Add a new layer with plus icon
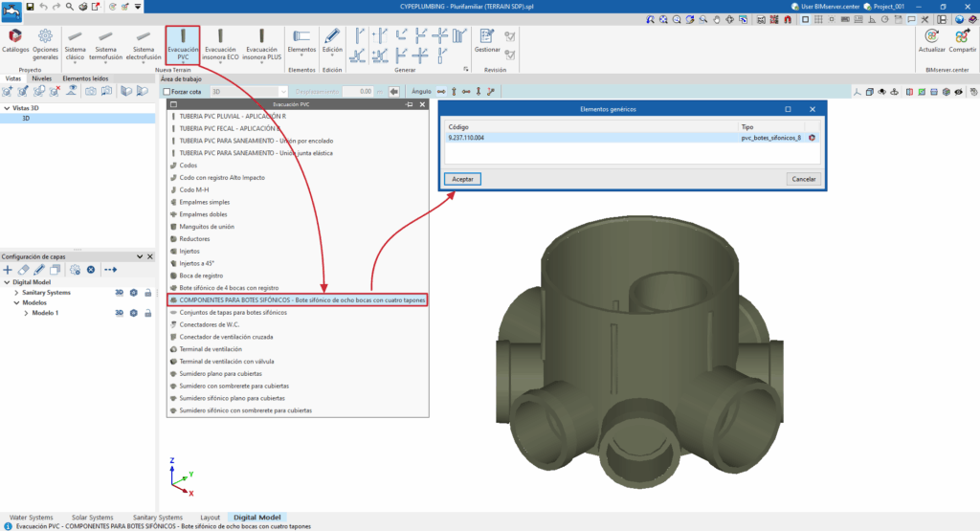Viewport: 980px width, 531px height. point(9,270)
